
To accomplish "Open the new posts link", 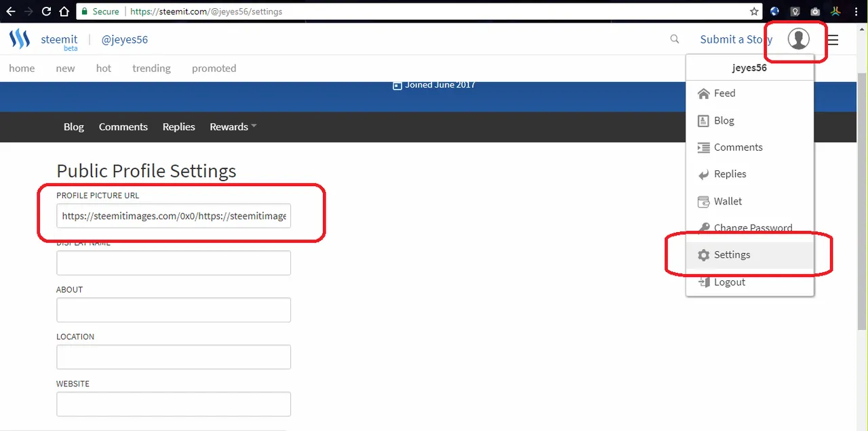I will (x=66, y=68).
